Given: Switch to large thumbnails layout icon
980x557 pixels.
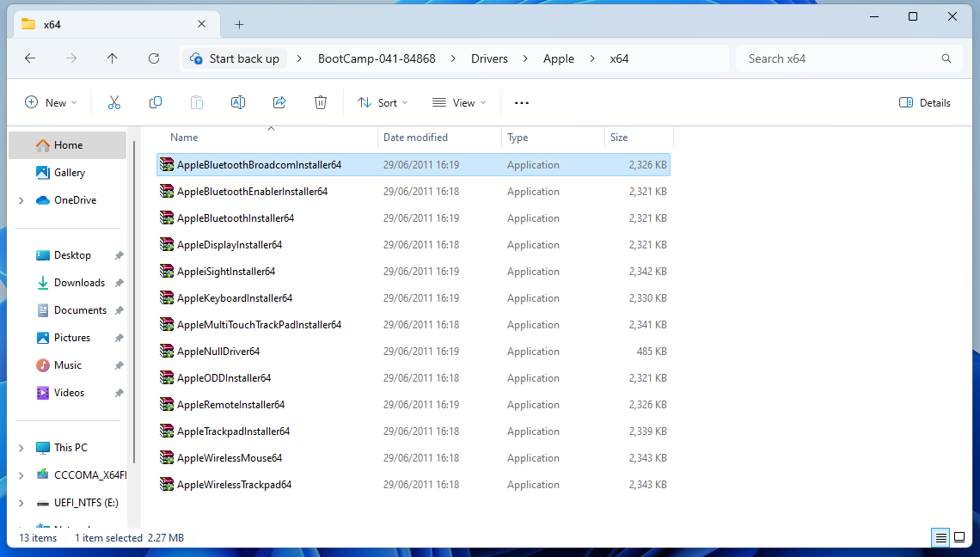Looking at the screenshot, I should click(x=959, y=537).
